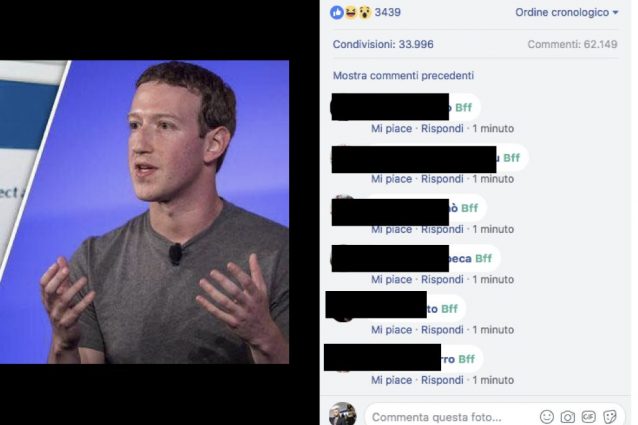Open the sticker picker icon

pyautogui.click(x=610, y=417)
